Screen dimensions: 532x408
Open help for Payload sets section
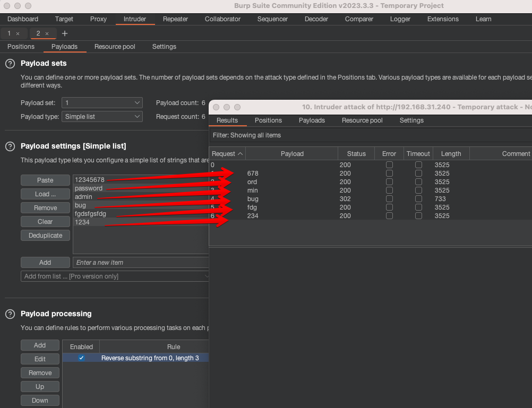[x=10, y=64]
